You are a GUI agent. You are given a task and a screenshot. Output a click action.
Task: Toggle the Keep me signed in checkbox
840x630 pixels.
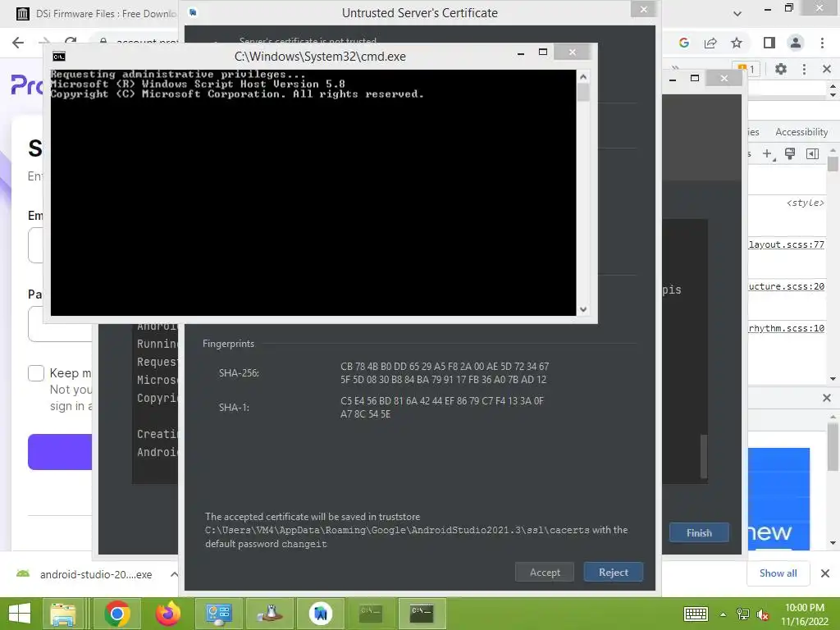[36, 373]
